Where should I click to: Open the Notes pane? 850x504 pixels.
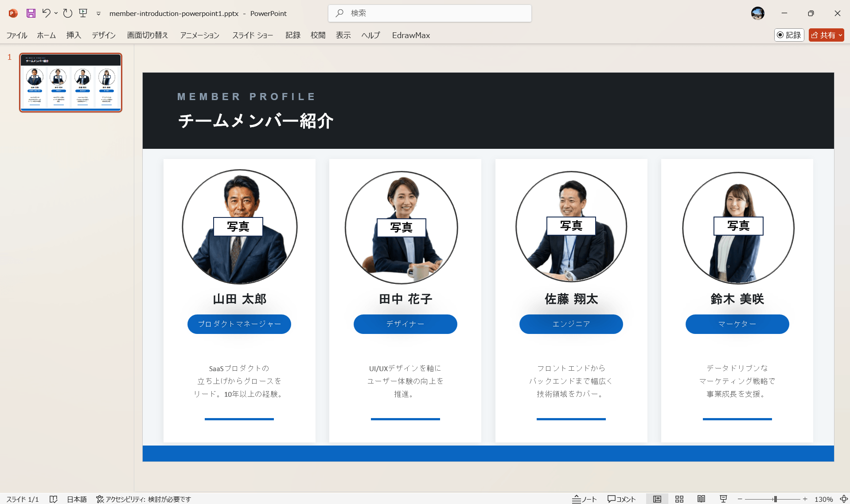tap(584, 499)
